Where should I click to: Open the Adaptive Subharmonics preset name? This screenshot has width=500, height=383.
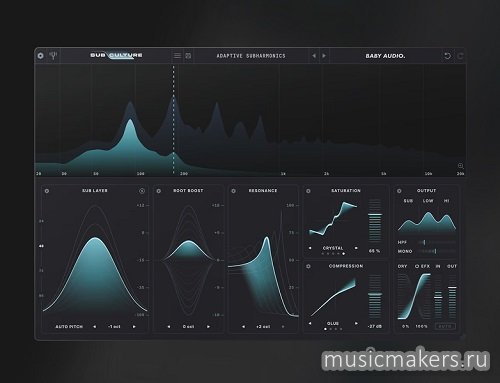[251, 56]
